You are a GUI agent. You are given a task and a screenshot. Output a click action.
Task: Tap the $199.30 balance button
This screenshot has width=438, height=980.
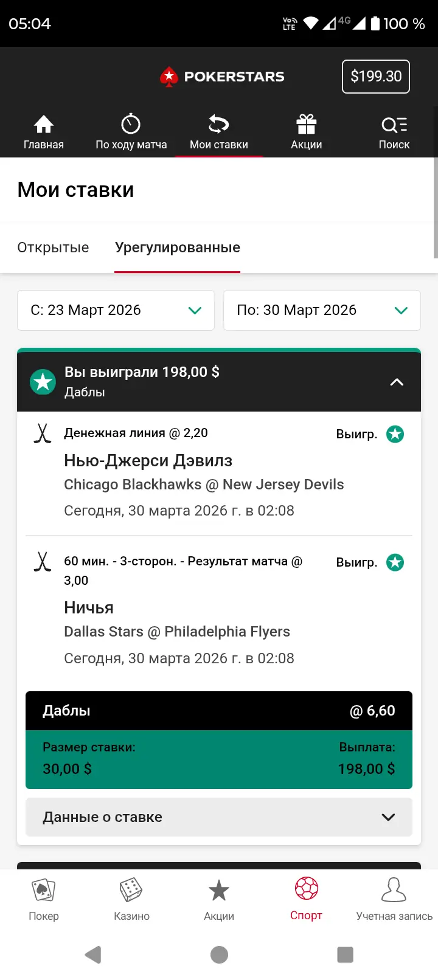[x=375, y=77]
